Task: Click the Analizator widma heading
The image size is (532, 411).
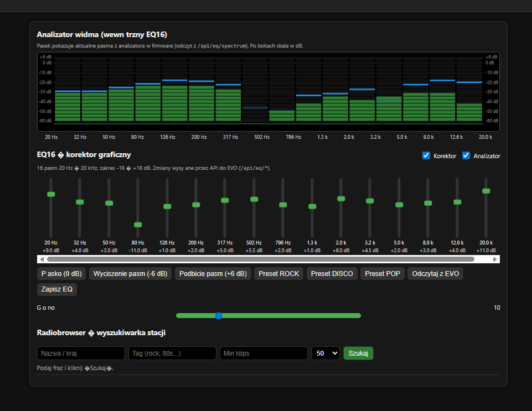Action: (102, 35)
